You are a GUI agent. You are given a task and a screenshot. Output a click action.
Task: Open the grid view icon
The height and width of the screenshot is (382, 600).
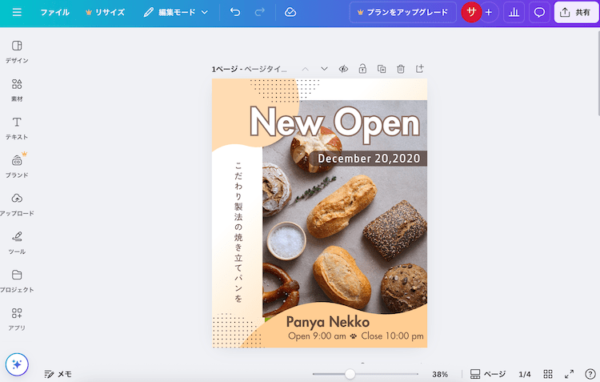(548, 374)
